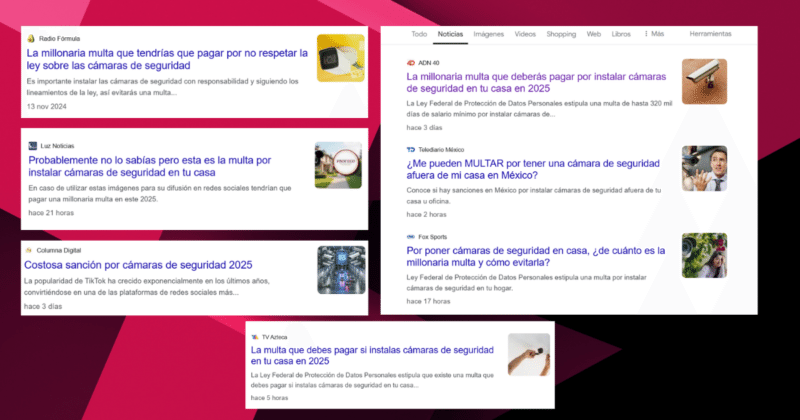
Task: Open '¿Me pueden MULTAR' Telediario headline
Action: point(533,169)
